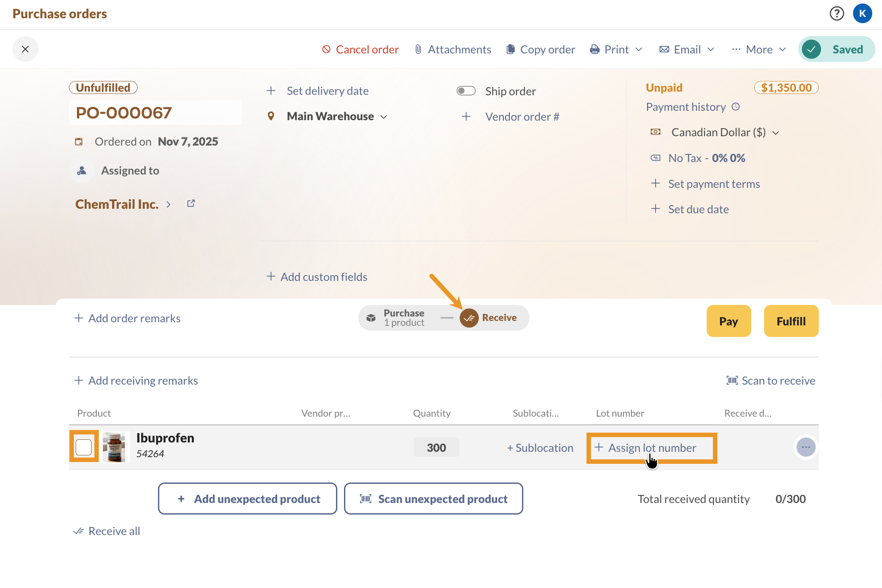This screenshot has width=882, height=588.
Task: Click Add unexpected product
Action: click(247, 499)
